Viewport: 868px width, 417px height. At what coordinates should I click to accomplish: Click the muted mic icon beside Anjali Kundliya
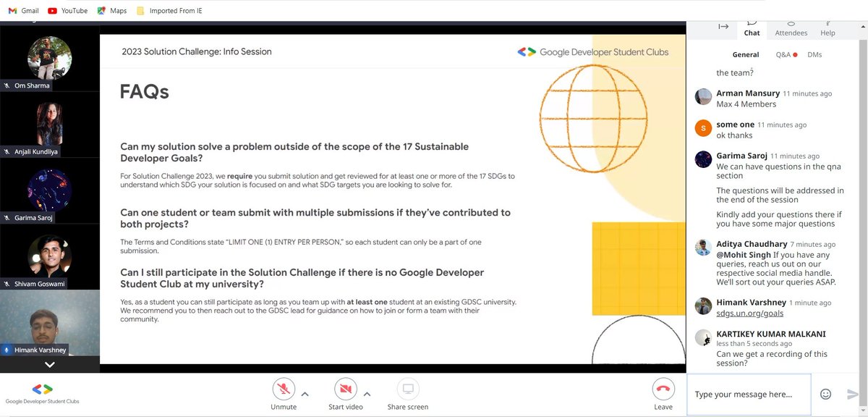coord(7,151)
